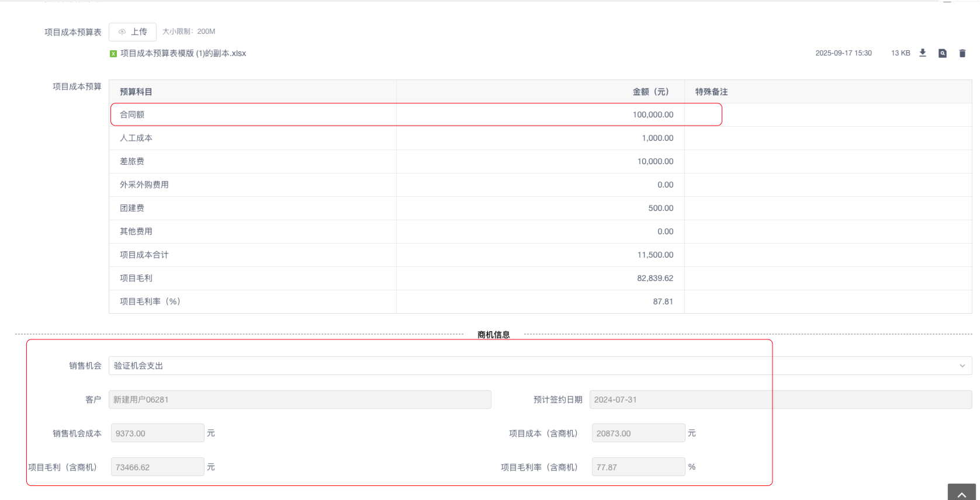The image size is (980, 500).
Task: Expand the 销售机会 dropdown arrow
Action: (962, 366)
